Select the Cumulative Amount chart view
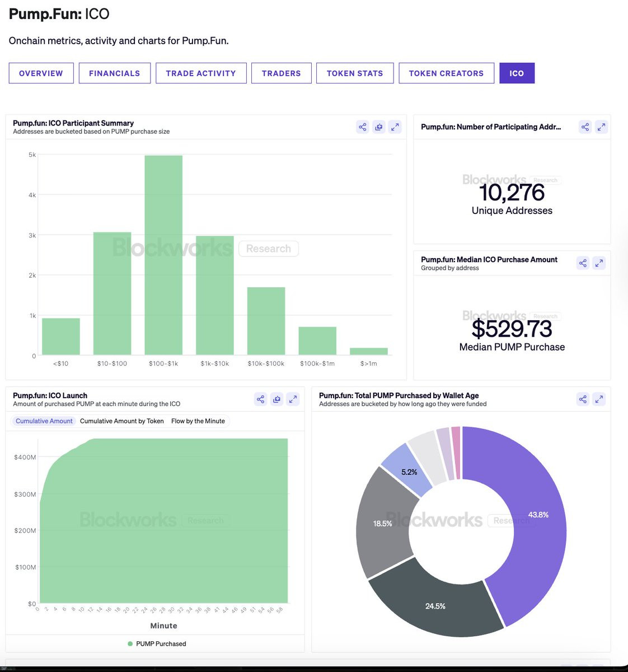The image size is (628, 672). [44, 421]
